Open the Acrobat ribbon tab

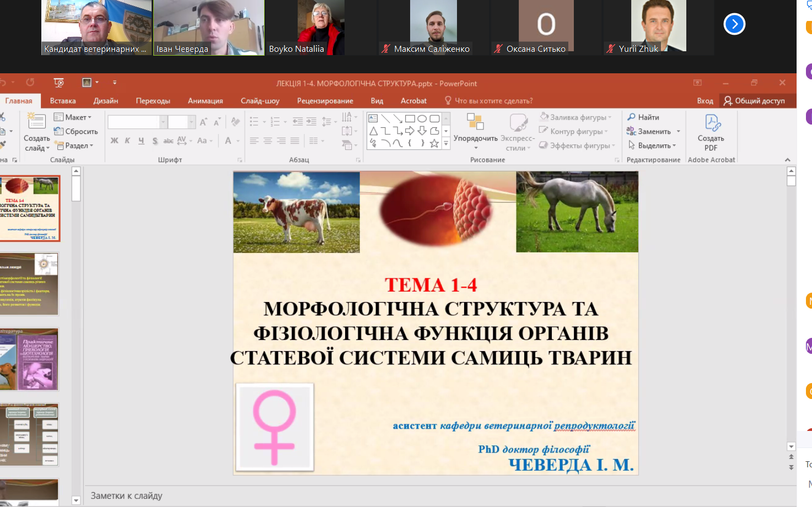(413, 101)
